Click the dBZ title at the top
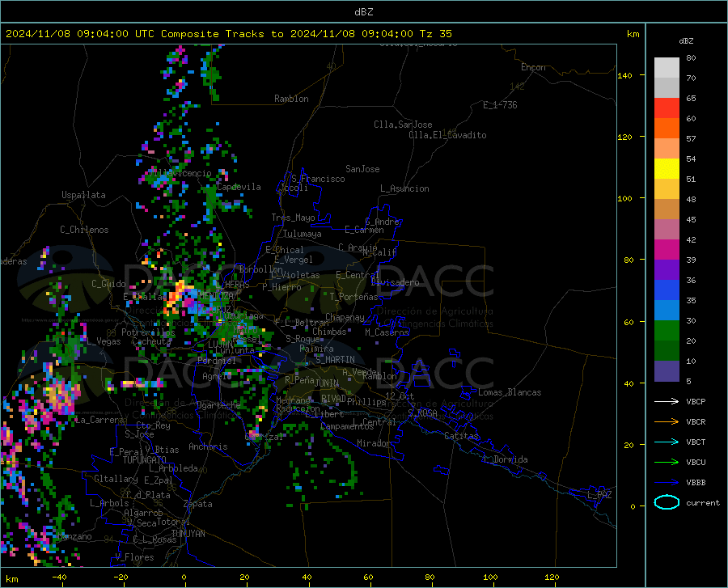 (x=363, y=12)
